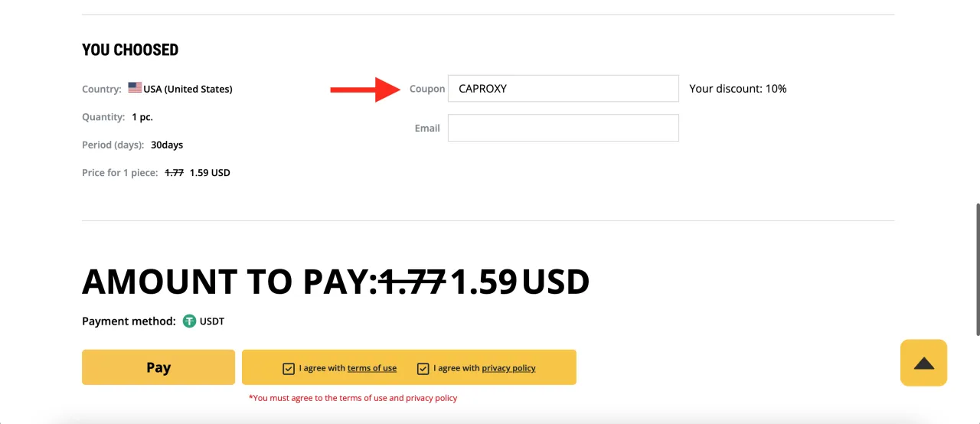Focus the Coupon field containing CAPROXY
Viewport: 980px width, 424px height.
pyautogui.click(x=563, y=89)
